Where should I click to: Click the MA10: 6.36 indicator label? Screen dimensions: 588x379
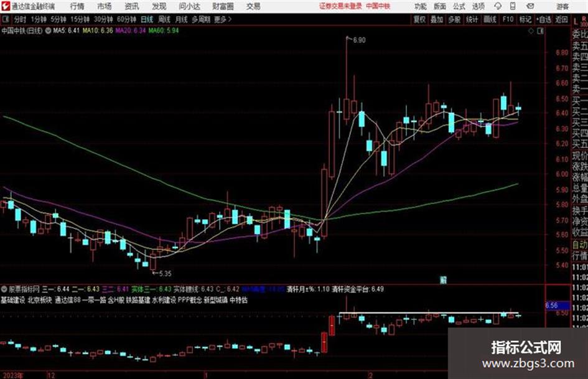point(98,30)
